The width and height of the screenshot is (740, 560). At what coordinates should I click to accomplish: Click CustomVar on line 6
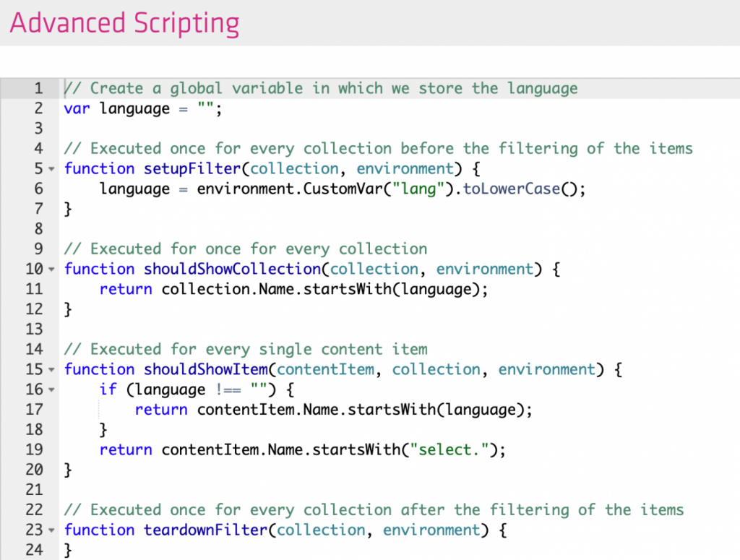click(x=343, y=189)
